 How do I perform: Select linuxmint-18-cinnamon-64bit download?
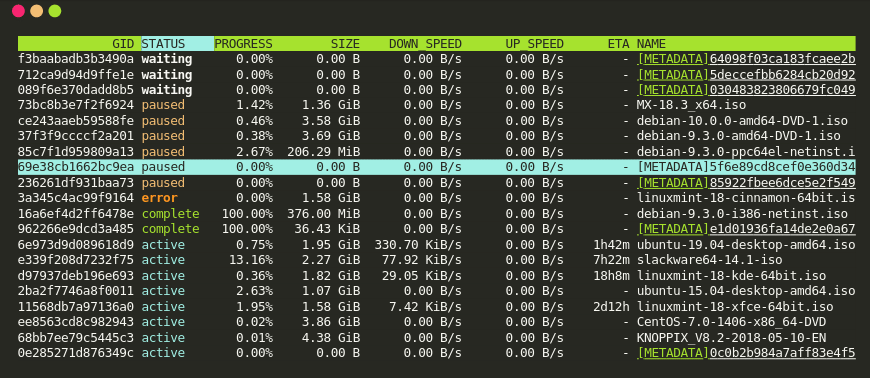tap(746, 198)
